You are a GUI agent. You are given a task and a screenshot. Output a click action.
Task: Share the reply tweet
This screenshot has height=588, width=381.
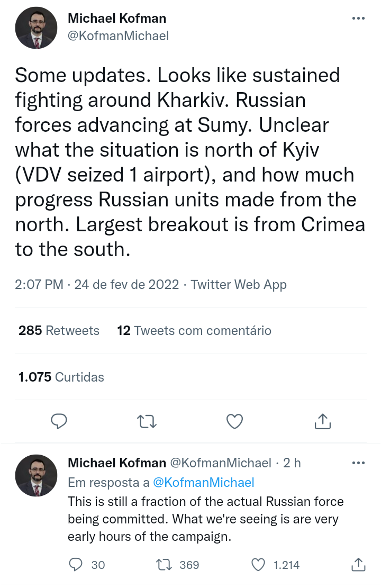(358, 565)
